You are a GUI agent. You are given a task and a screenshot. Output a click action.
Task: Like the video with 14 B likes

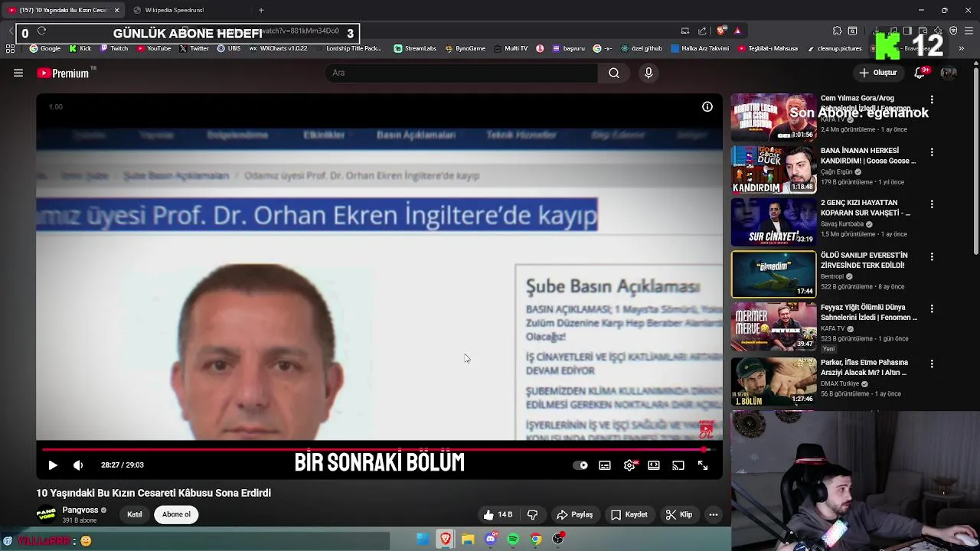click(497, 514)
